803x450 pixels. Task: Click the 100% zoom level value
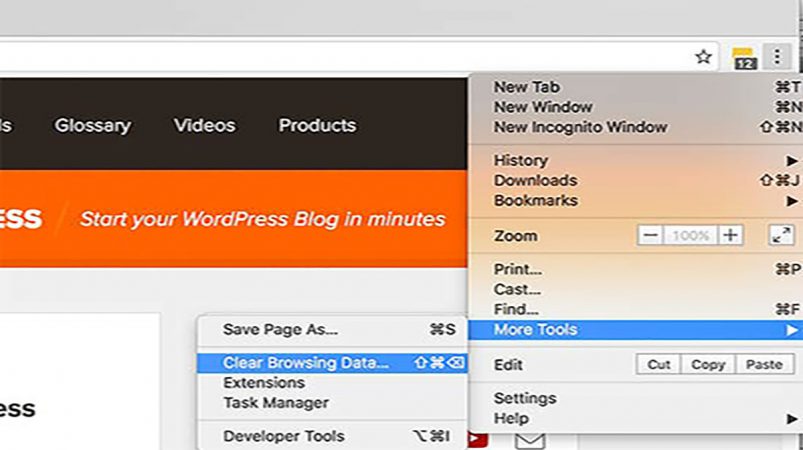click(x=690, y=235)
